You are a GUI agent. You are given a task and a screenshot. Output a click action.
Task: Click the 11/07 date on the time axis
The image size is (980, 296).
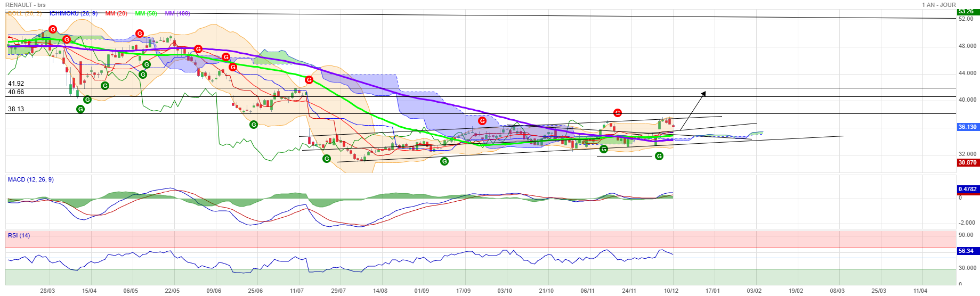click(297, 291)
